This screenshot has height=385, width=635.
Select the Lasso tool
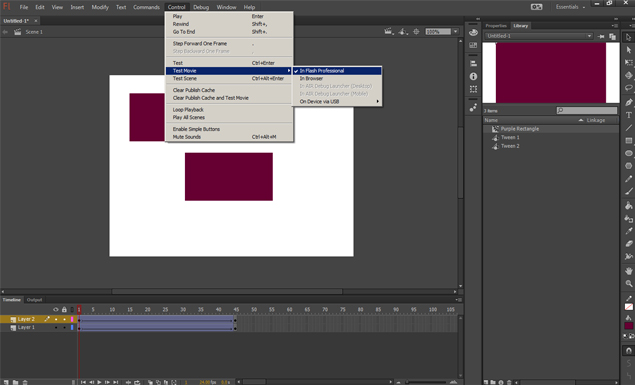629,88
